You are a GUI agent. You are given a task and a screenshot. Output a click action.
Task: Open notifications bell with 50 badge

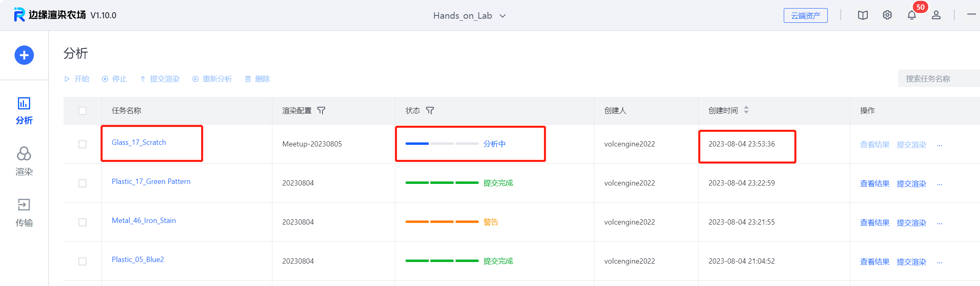(912, 15)
